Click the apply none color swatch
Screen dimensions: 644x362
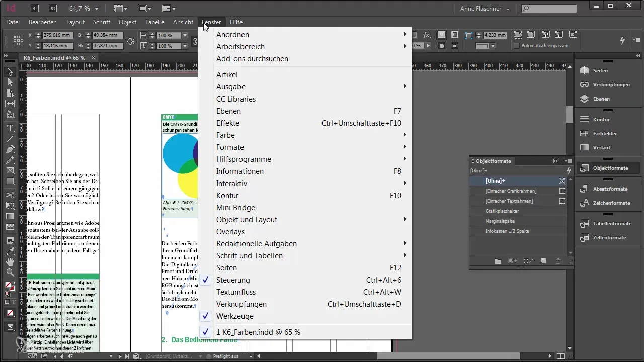[10, 313]
